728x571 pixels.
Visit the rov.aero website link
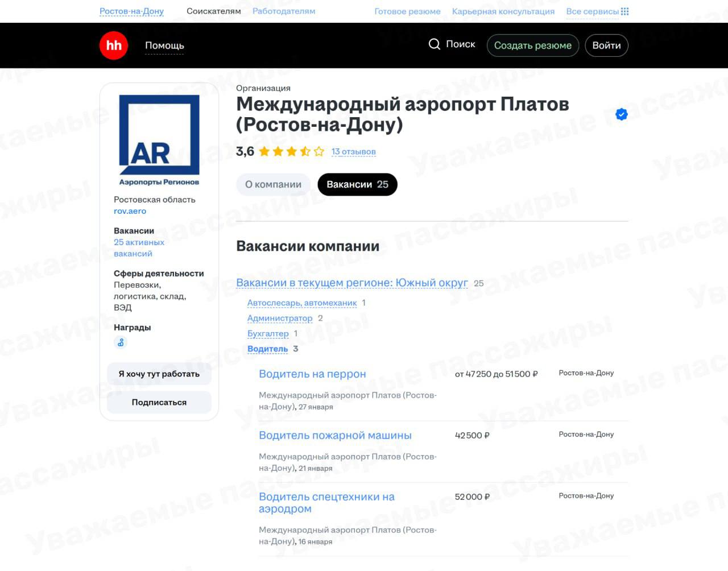point(130,211)
